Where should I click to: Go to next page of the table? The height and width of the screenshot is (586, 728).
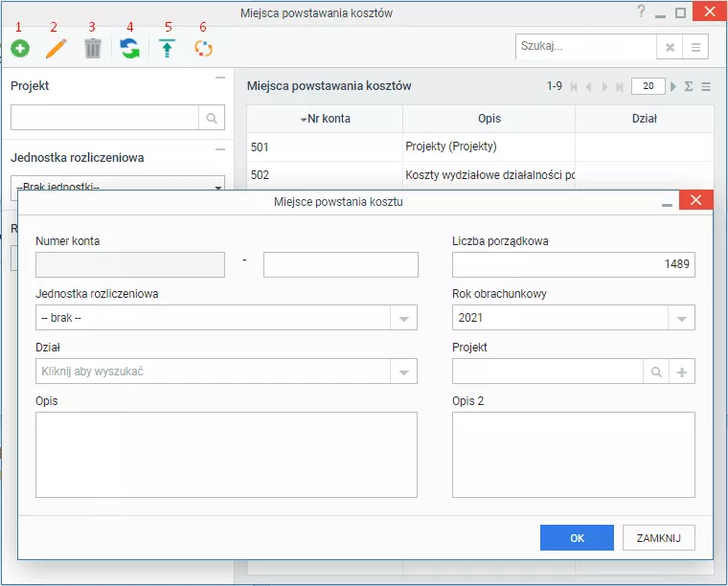pyautogui.click(x=604, y=87)
